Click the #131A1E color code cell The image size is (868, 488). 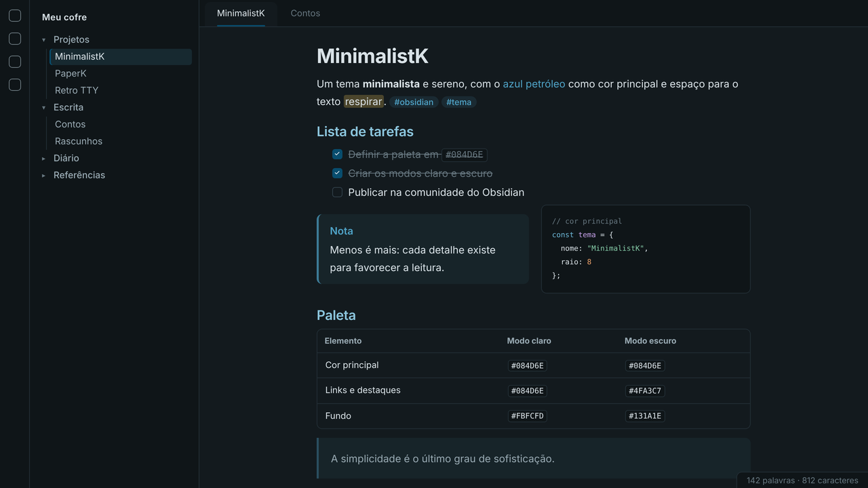[x=645, y=416]
